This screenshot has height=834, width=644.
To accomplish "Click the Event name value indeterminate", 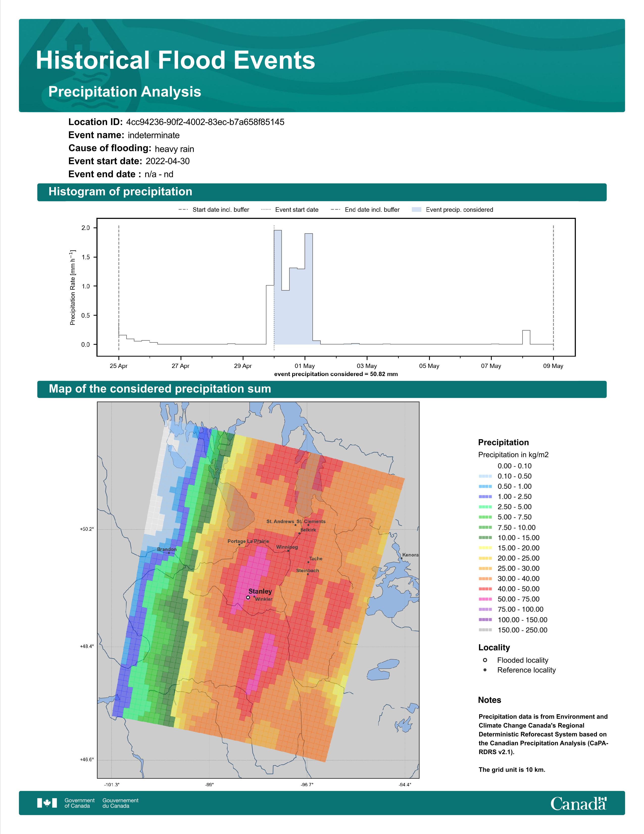I will (154, 135).
